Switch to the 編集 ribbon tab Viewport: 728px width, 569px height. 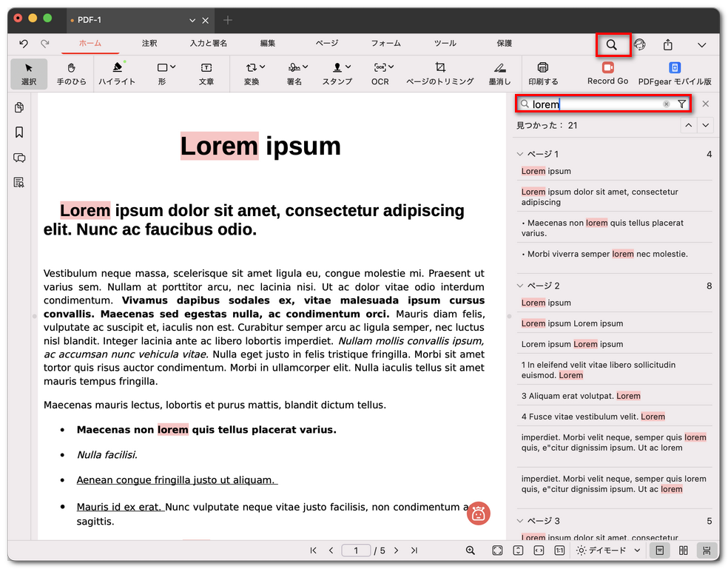(267, 44)
